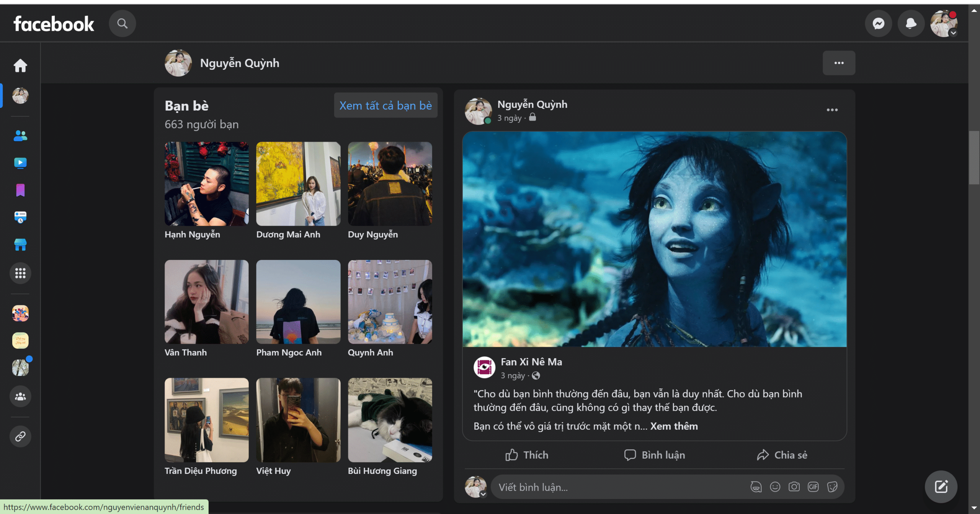Open Vân Thanh friend photo
The height and width of the screenshot is (514, 980).
[207, 302]
